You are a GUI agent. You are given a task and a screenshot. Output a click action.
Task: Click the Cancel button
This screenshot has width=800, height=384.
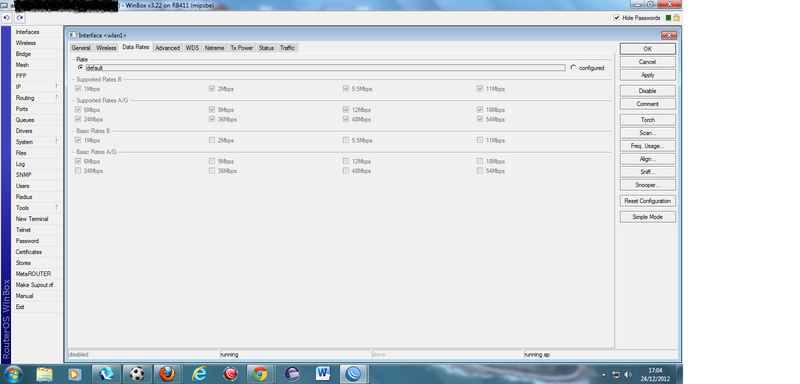tap(647, 62)
